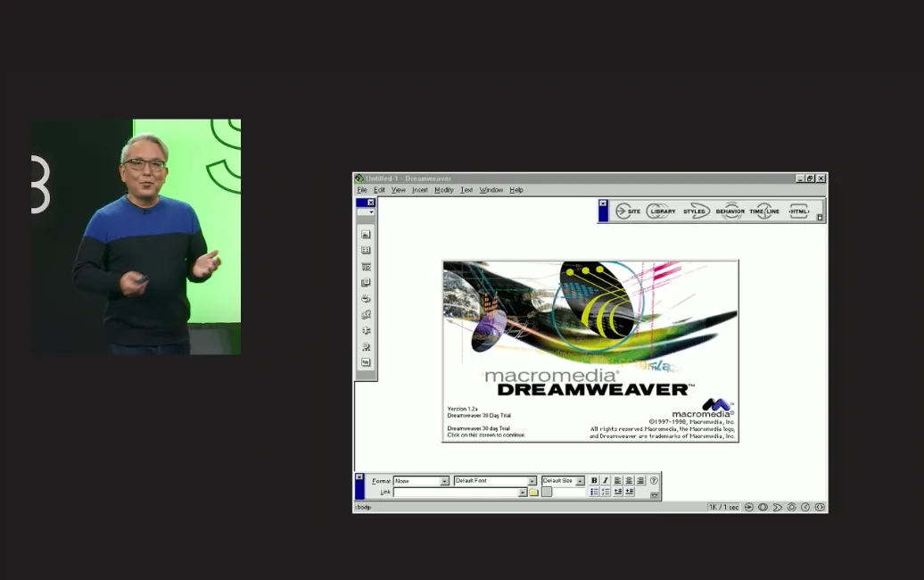Close the property inspector panel
924x580 pixels.
[359, 476]
